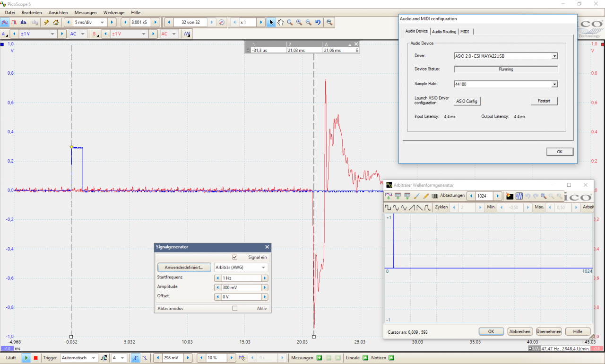The height and width of the screenshot is (364, 605).
Task: Toggle the Abtastmodus Aktiv checkbox
Action: (x=234, y=308)
